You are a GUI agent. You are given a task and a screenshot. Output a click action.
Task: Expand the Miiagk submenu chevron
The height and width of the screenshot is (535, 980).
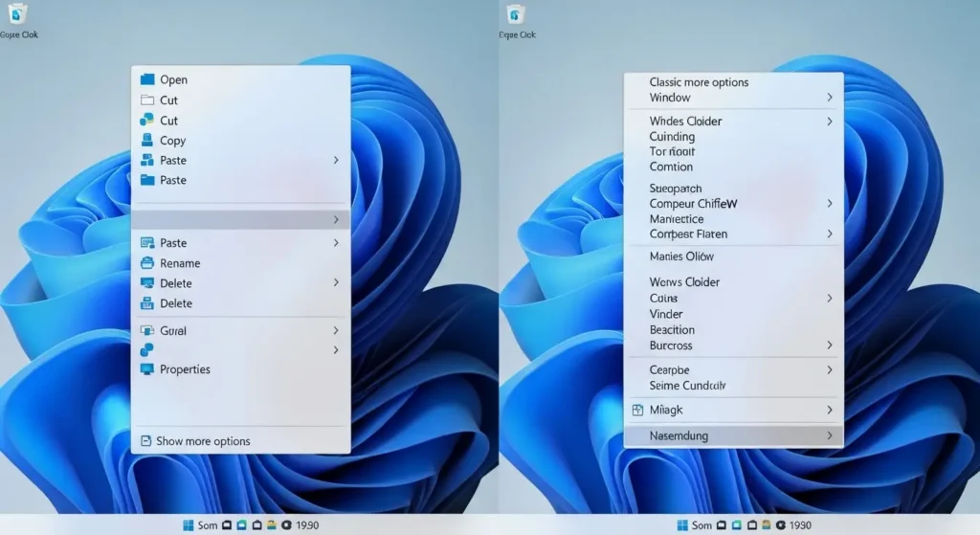pos(830,410)
